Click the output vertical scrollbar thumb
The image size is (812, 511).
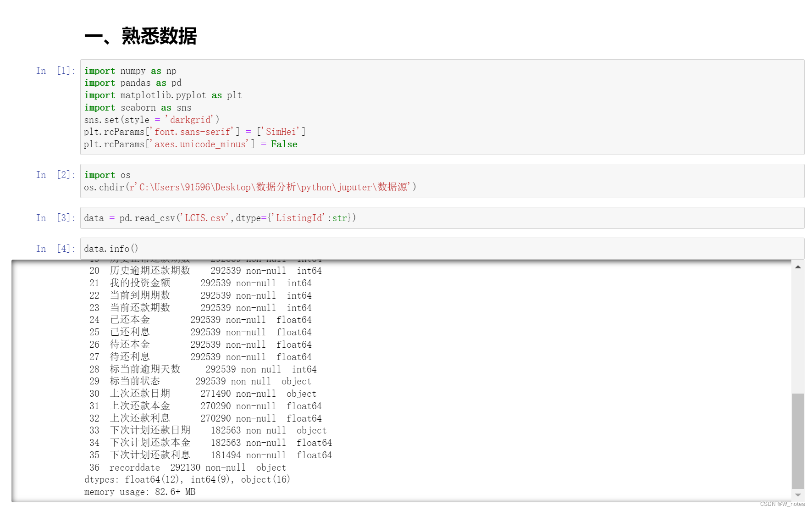pyautogui.click(x=798, y=441)
